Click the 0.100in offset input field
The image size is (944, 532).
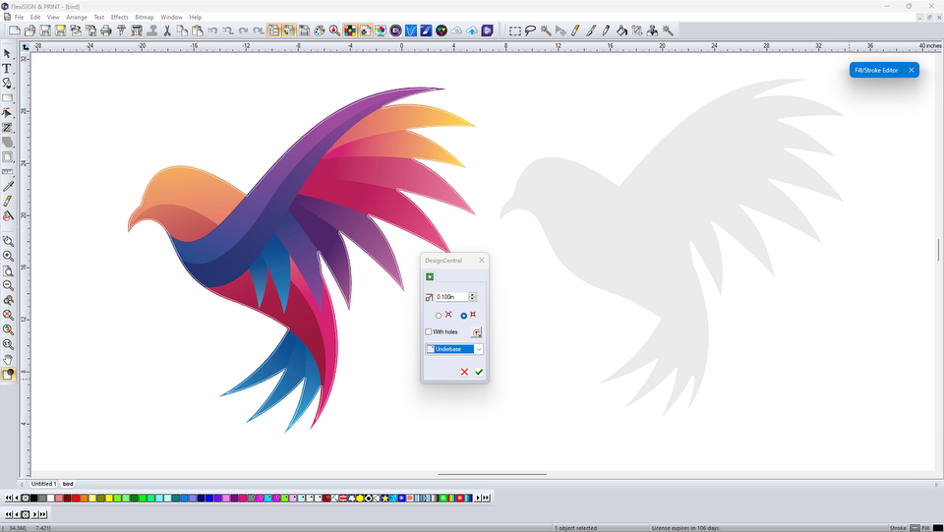(451, 297)
